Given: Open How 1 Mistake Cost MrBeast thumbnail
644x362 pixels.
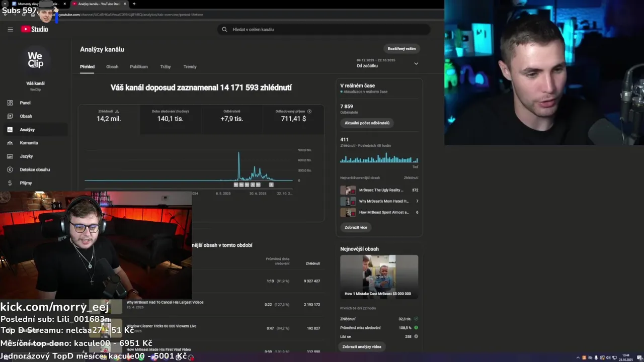Looking at the screenshot, I should click(x=379, y=277).
